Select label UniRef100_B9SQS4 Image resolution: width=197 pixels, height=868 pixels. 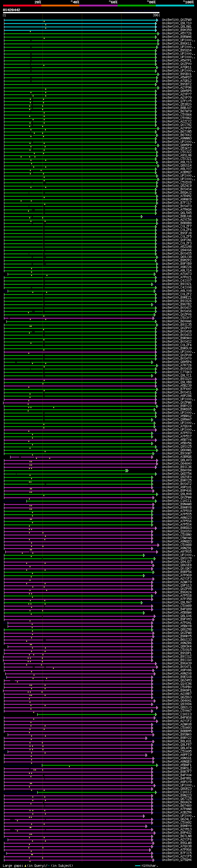coord(176,50)
